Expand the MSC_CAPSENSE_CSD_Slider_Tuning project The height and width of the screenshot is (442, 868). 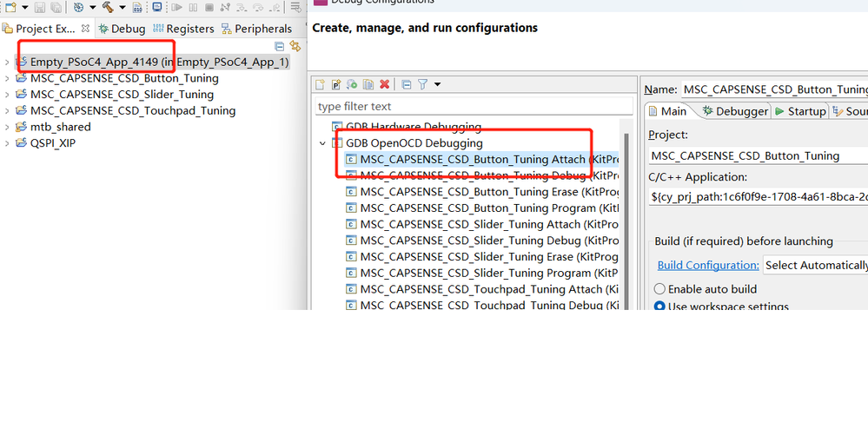pos(7,95)
